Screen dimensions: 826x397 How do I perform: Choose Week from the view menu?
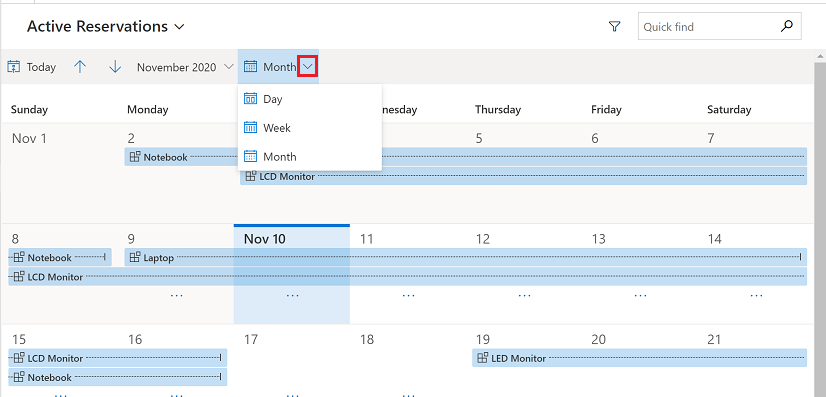(x=310, y=127)
